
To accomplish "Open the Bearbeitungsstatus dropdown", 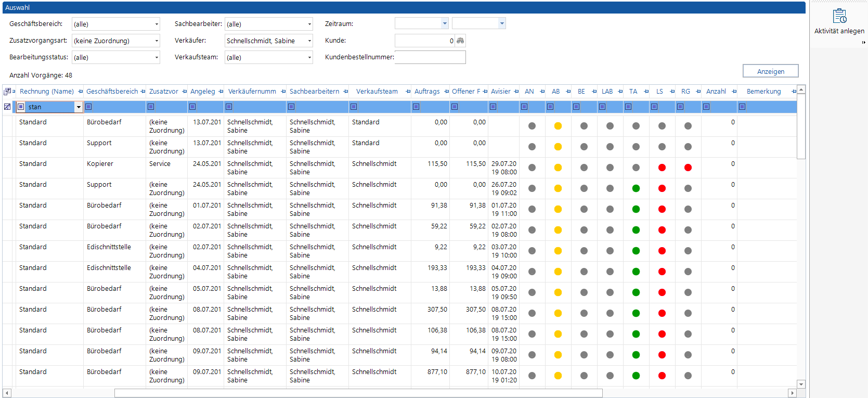I will 156,57.
